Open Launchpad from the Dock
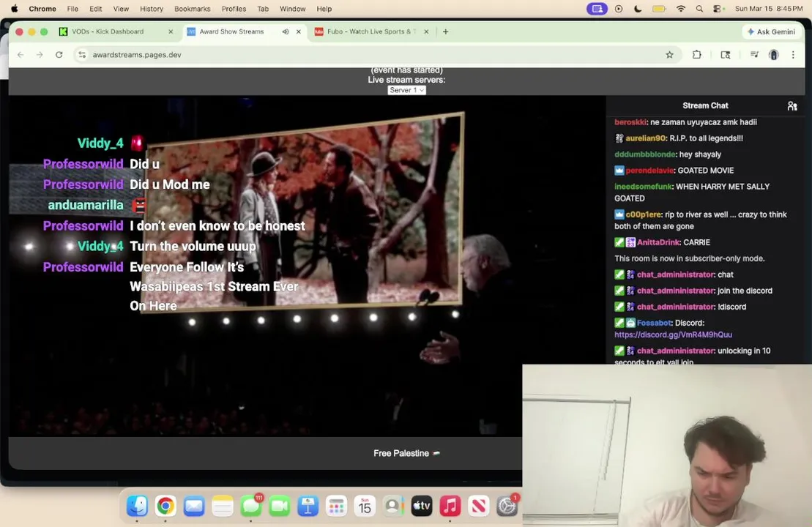The width and height of the screenshot is (812, 527). pyautogui.click(x=337, y=506)
